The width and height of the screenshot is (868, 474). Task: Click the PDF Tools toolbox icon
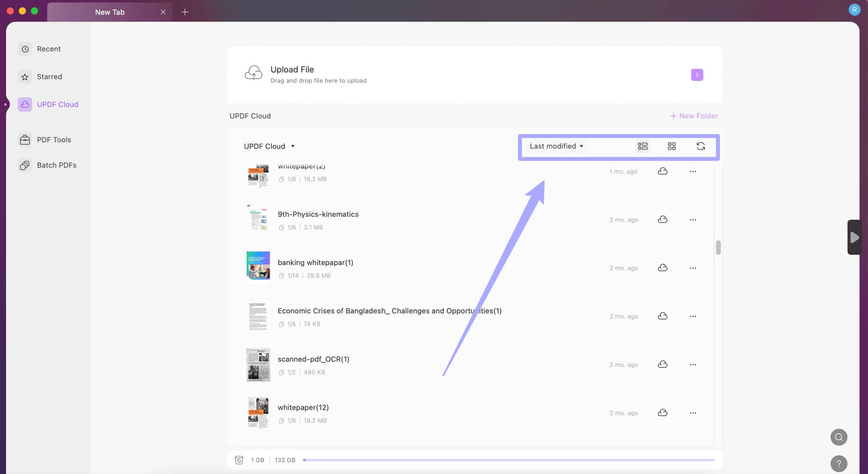coord(25,140)
